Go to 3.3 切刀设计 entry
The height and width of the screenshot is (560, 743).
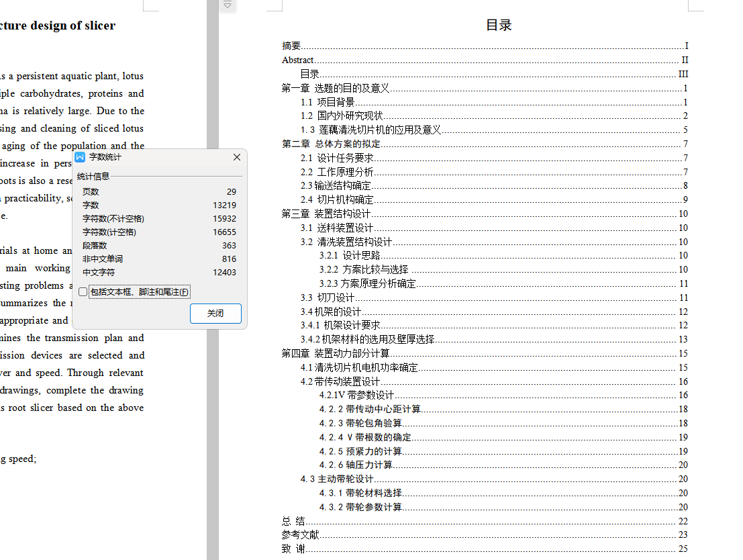point(494,297)
